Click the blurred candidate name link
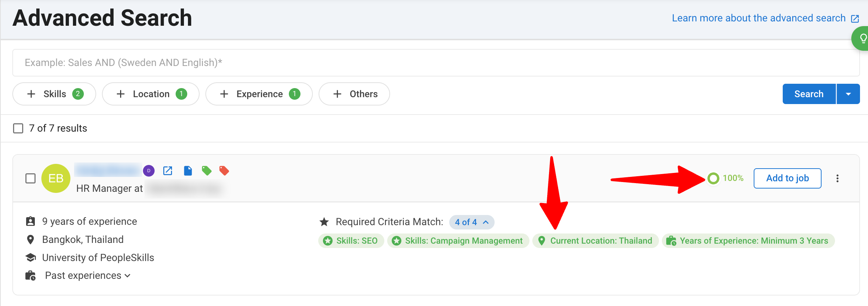Viewport: 868px width, 306px height. (107, 170)
